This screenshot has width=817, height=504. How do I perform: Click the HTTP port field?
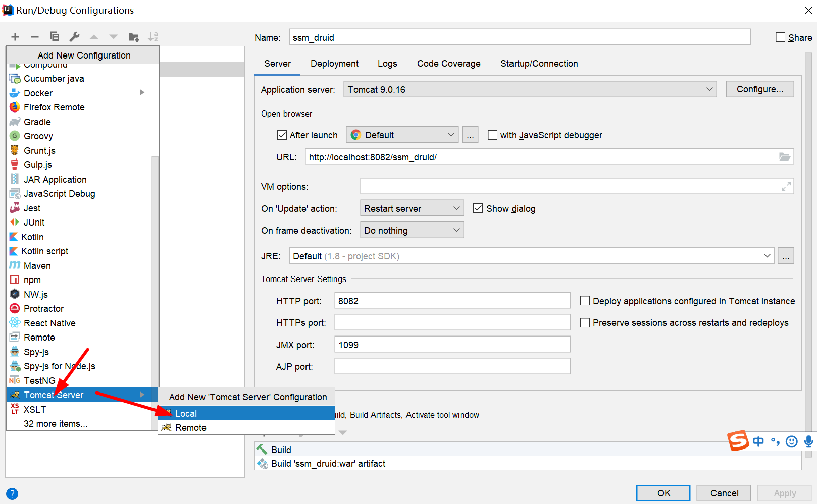pos(452,301)
